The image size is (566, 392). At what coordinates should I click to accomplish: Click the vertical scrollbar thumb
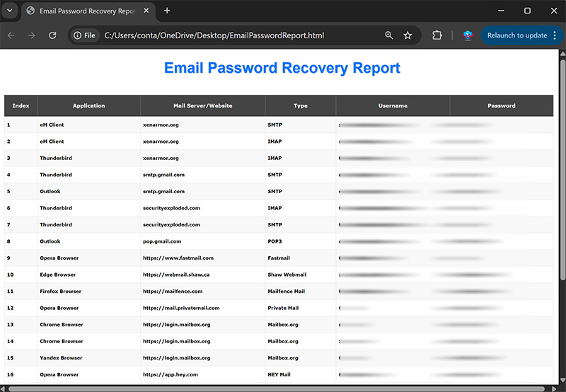tap(562, 170)
